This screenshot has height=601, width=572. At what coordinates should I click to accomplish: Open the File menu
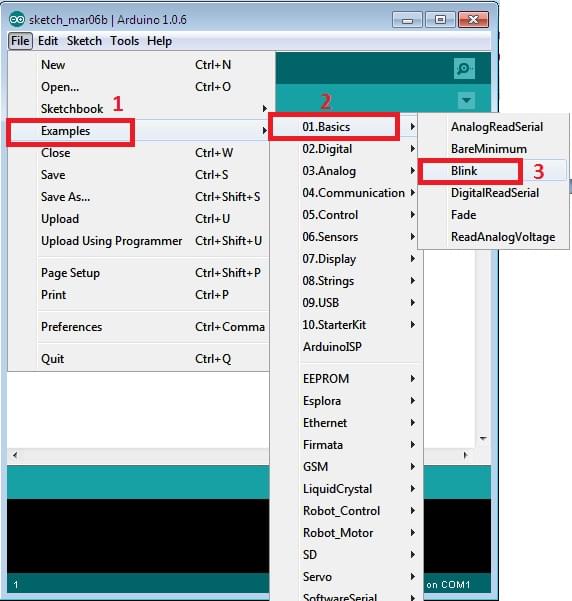pos(20,41)
